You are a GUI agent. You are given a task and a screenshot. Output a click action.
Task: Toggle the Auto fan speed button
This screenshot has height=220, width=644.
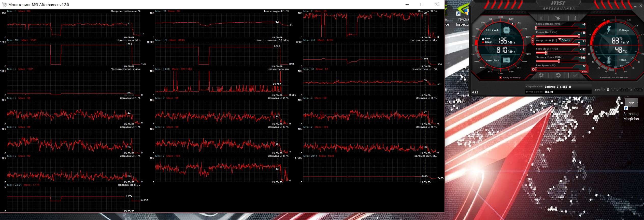585,72
